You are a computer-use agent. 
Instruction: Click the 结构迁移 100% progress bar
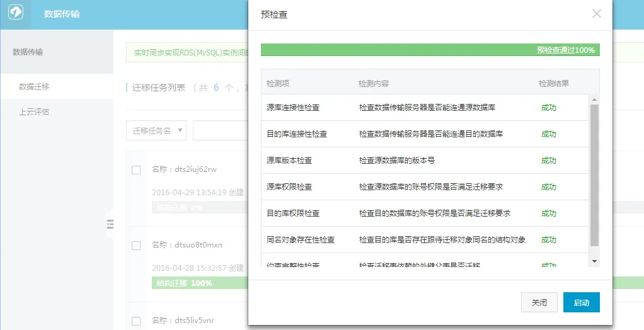point(200,283)
